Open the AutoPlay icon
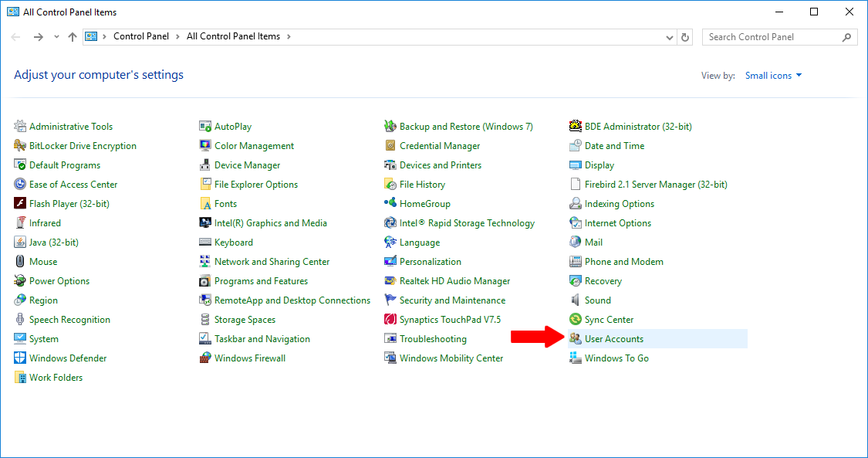The height and width of the screenshot is (458, 868). click(x=205, y=126)
